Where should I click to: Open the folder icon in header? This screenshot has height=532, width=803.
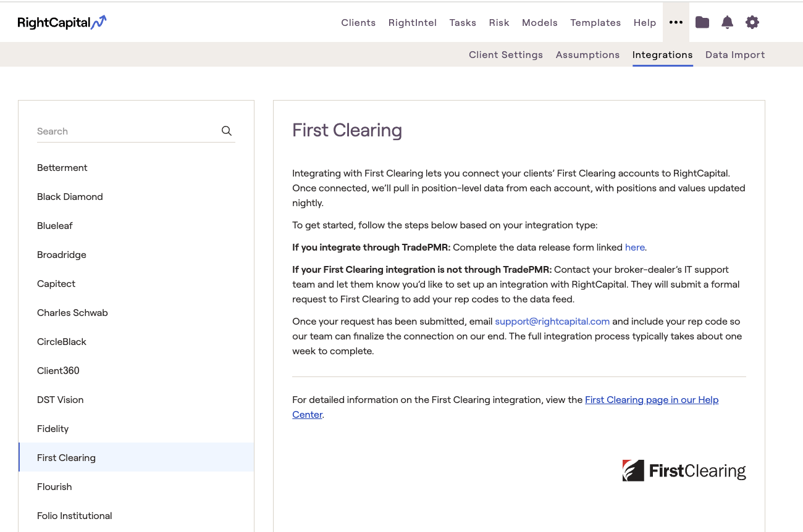702,22
